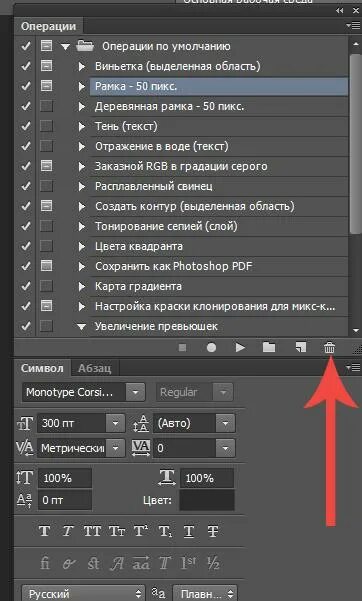
Task: Open kerning Метрически dropdown
Action: point(115,448)
